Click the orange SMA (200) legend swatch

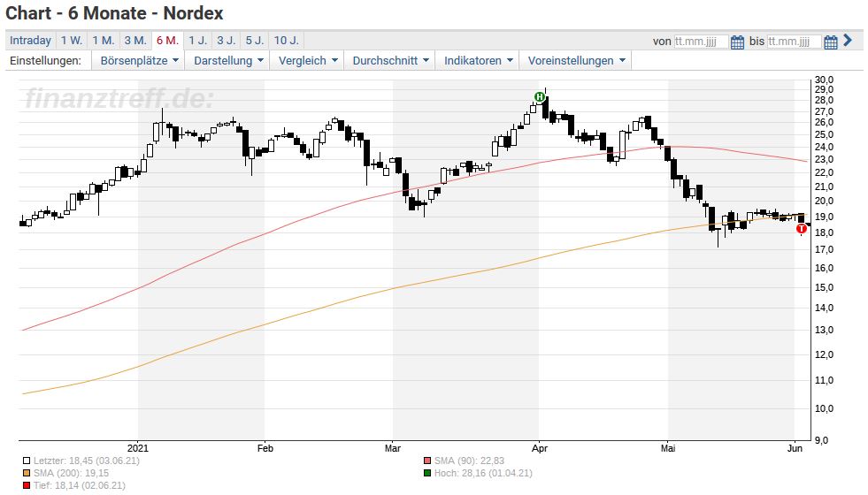click(26, 474)
